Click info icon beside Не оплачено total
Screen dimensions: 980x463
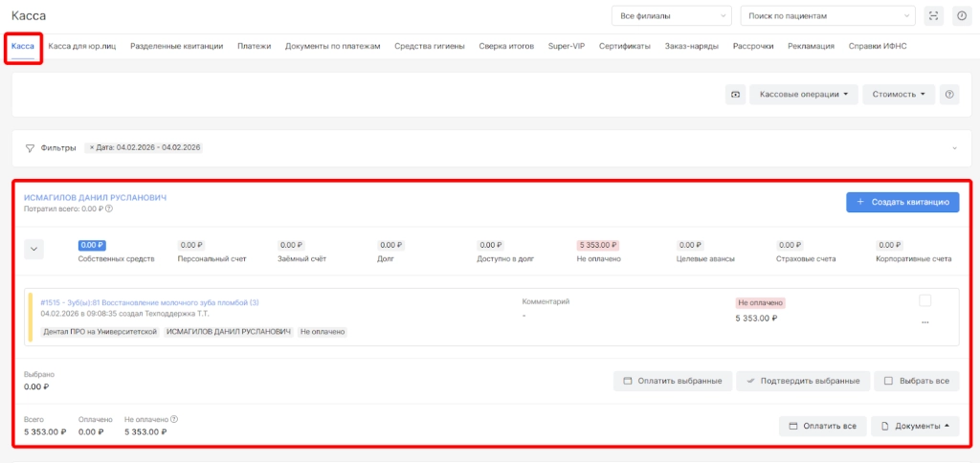[174, 419]
